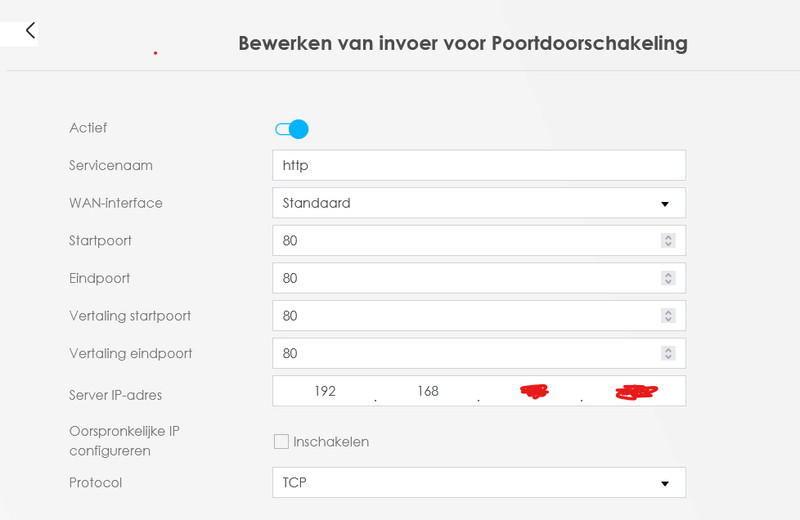Click the back arrow icon

click(30, 30)
